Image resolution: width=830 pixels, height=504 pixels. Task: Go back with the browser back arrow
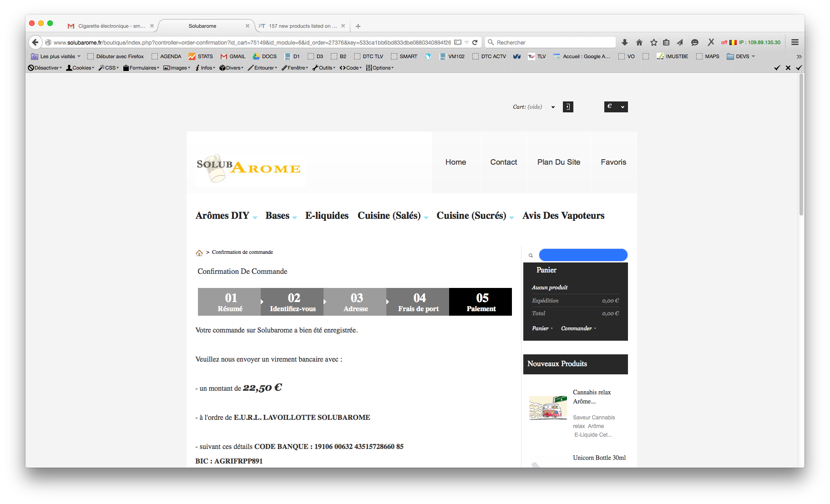(35, 42)
